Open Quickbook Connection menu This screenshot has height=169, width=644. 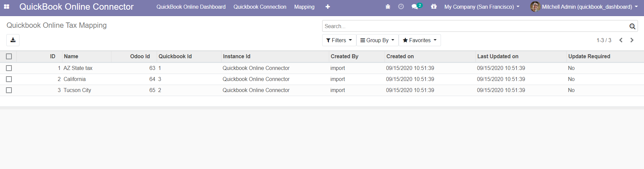pos(260,7)
